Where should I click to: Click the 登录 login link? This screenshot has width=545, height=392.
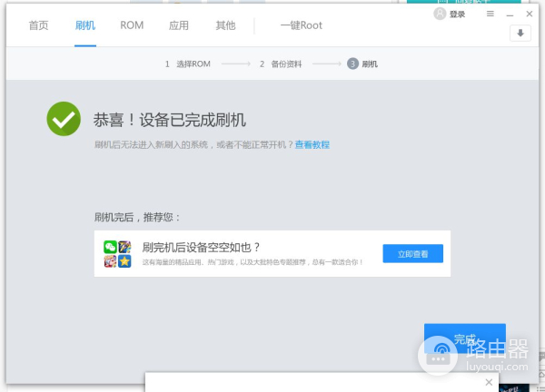(x=457, y=15)
